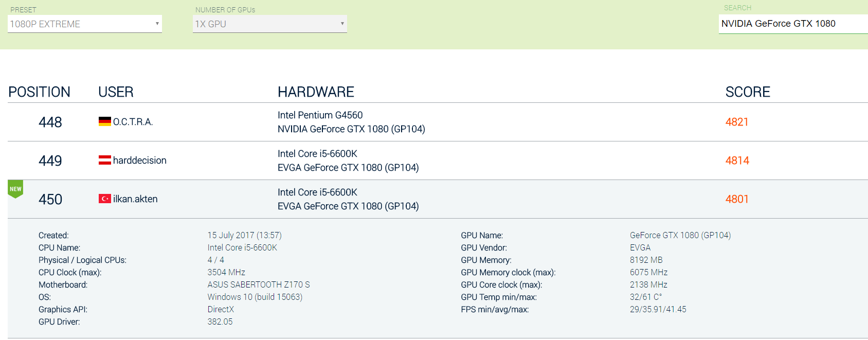Open user ilkan.akten entry
868x340 pixels.
click(135, 199)
